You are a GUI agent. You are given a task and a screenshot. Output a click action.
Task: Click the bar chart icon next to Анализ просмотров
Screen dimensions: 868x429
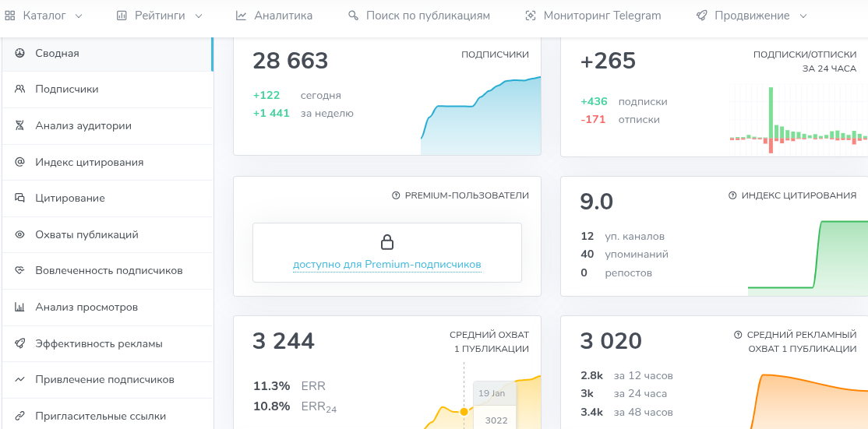[x=20, y=307]
